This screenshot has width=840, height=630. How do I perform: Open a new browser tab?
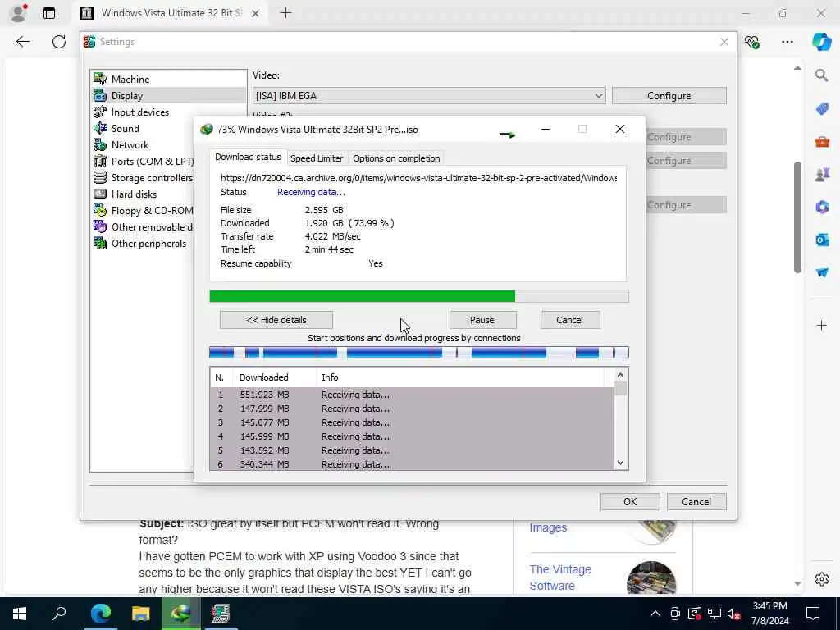286,13
